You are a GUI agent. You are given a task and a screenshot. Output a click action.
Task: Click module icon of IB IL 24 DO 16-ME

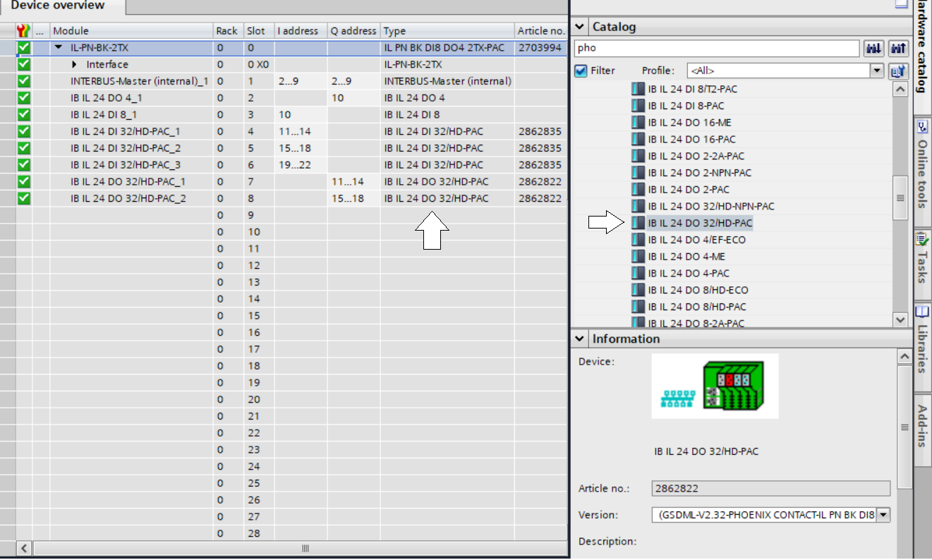[x=639, y=123]
